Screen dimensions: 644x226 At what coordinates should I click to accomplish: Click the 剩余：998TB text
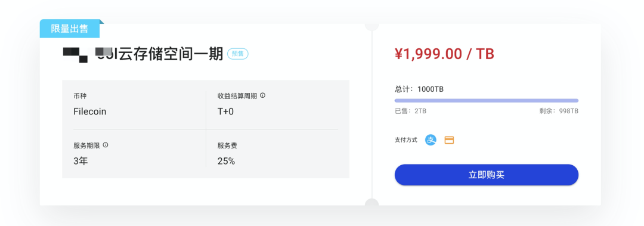(559, 111)
